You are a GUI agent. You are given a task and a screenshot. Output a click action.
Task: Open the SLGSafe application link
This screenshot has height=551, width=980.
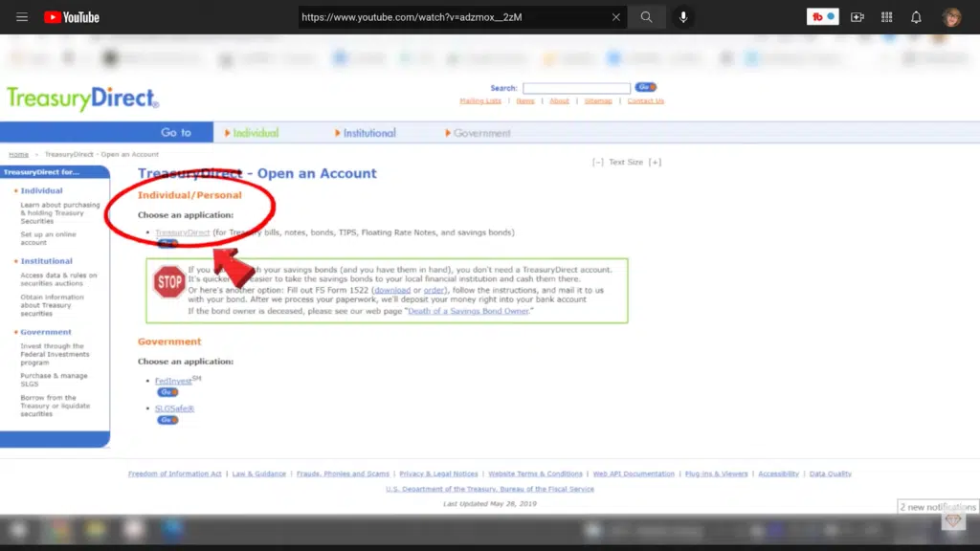click(x=174, y=408)
